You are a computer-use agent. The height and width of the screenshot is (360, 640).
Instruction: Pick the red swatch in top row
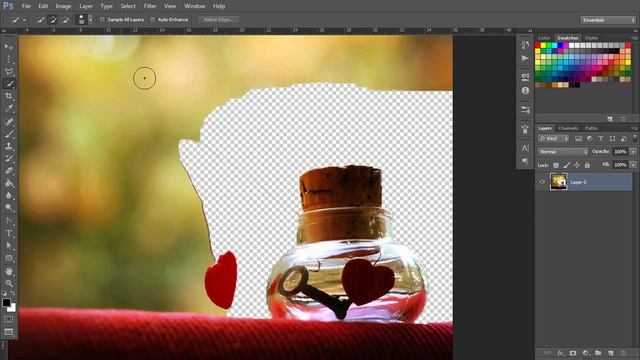[538, 45]
